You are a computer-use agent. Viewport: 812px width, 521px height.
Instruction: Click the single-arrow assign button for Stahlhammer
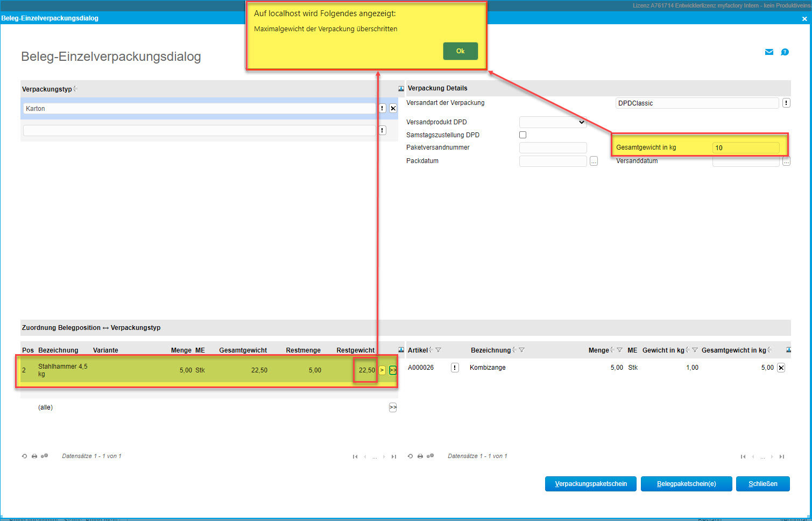(382, 370)
